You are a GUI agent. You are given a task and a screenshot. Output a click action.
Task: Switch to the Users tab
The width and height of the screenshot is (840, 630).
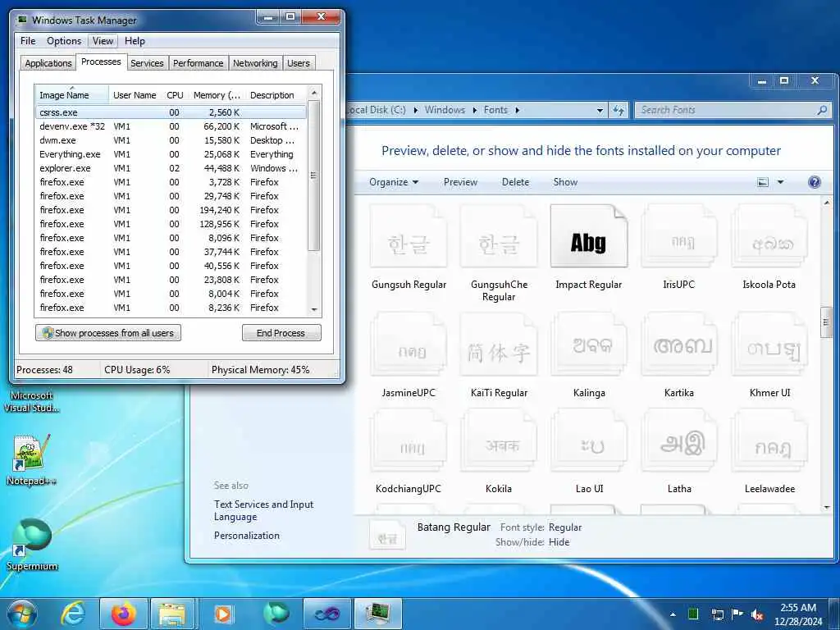[x=299, y=63]
